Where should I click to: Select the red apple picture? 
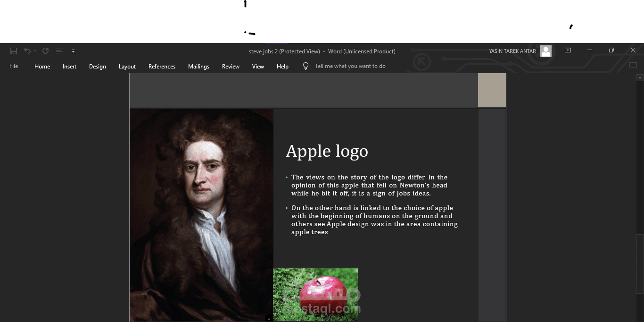click(x=315, y=295)
